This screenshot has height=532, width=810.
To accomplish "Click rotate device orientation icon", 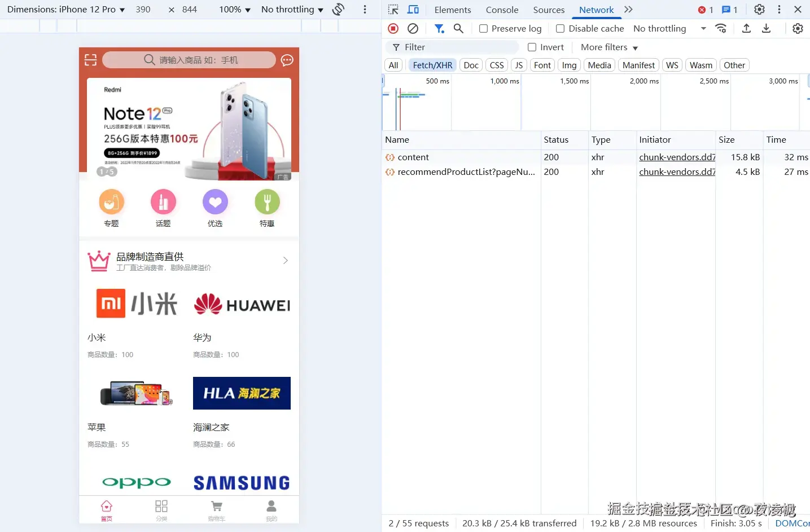I will [339, 10].
